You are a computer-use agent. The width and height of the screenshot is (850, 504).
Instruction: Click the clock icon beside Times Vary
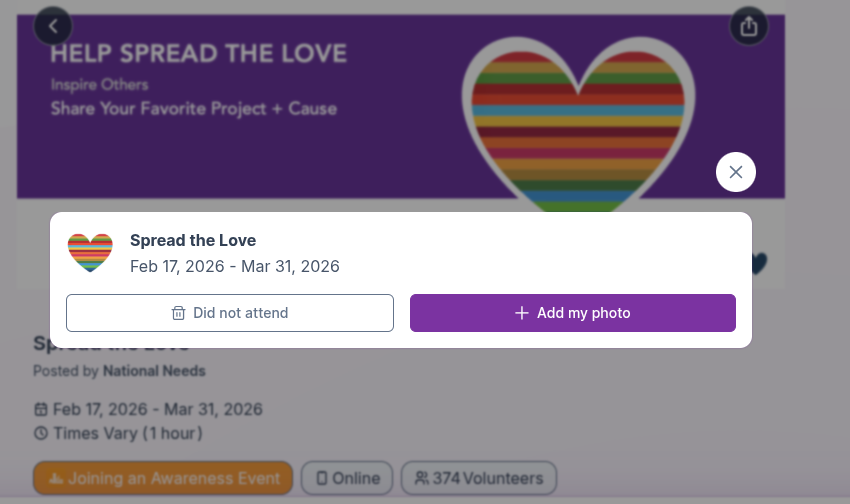pos(41,434)
